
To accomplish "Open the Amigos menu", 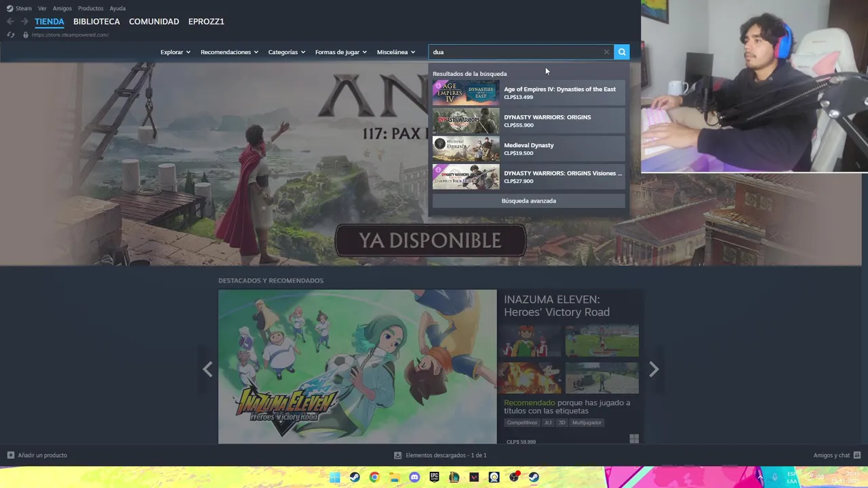I will (62, 8).
